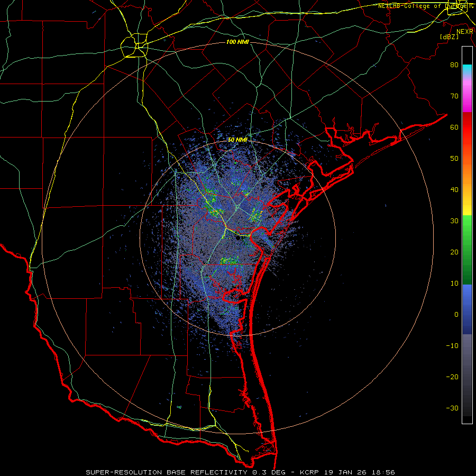Click SUPER-RESOLUTION BASE REFLECTIVITY caption text

pos(167,472)
